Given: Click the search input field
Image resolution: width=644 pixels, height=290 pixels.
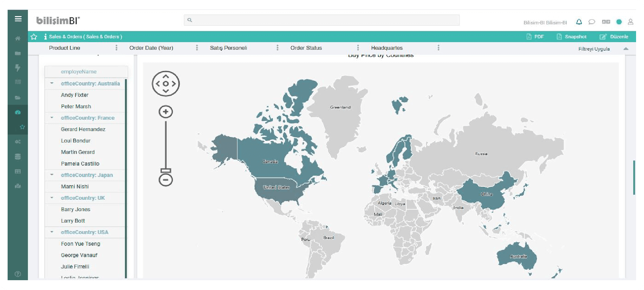Looking at the screenshot, I should point(322,20).
